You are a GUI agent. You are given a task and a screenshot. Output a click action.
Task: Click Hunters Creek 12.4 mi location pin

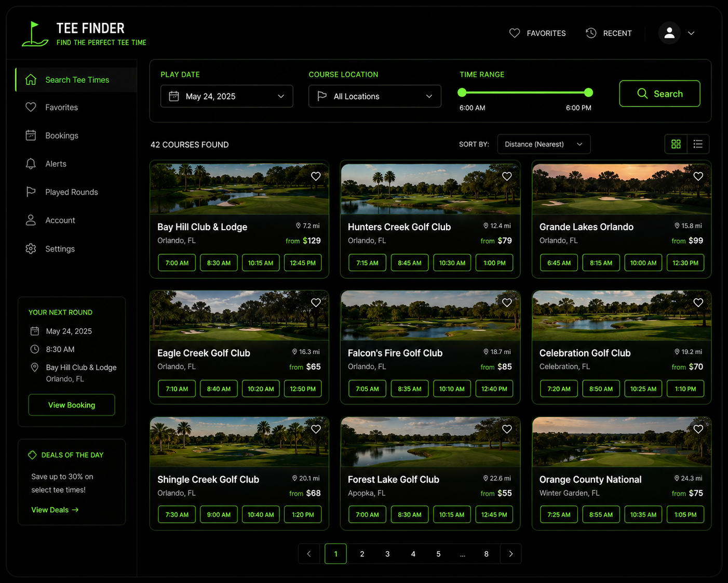486,226
